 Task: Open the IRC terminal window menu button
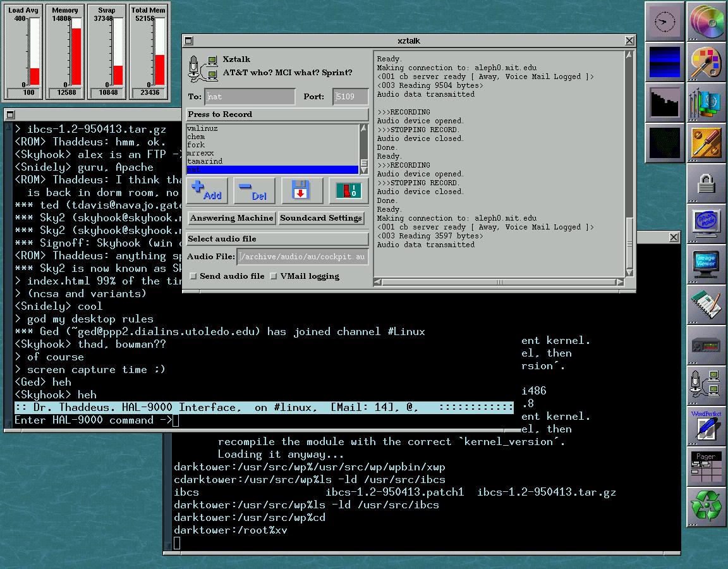coord(9,114)
